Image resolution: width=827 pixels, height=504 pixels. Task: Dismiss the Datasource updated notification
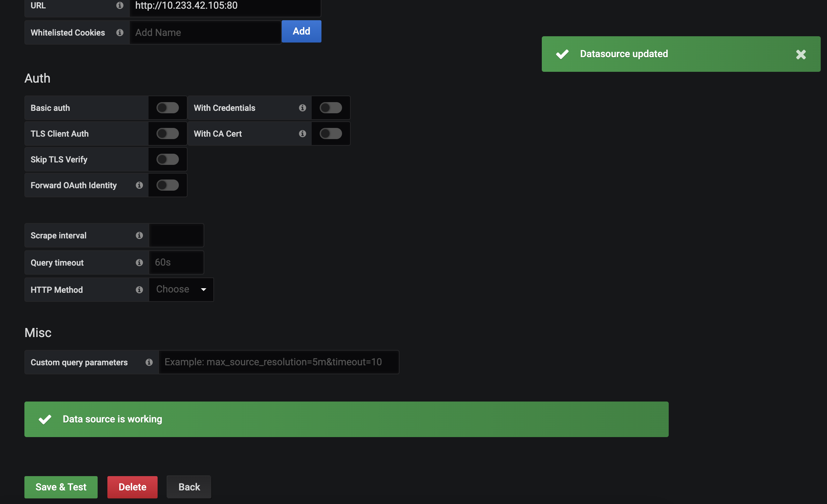pyautogui.click(x=801, y=54)
